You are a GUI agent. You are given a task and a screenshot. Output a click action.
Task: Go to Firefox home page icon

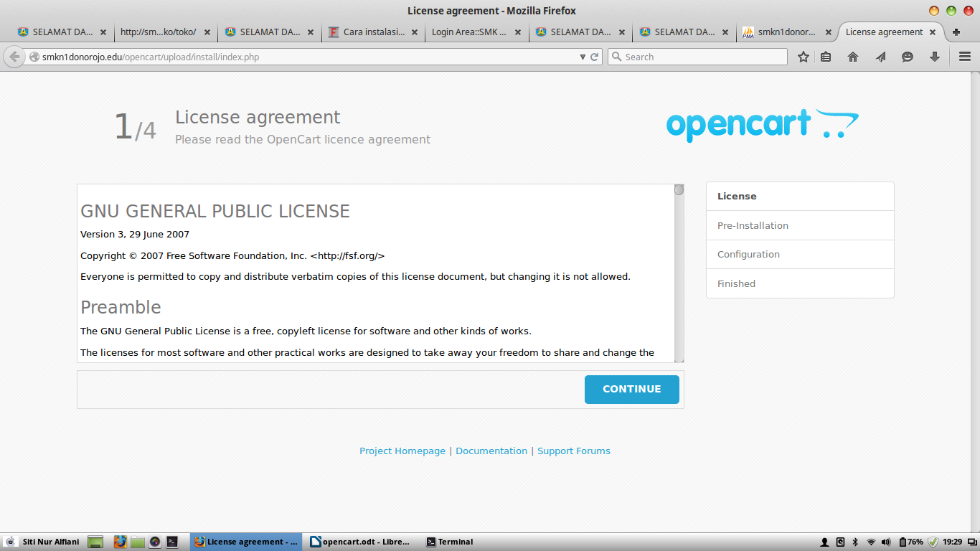pos(853,57)
